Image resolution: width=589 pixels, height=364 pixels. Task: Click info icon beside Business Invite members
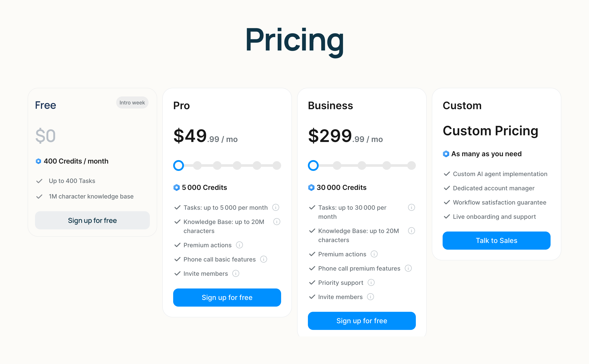click(x=370, y=297)
